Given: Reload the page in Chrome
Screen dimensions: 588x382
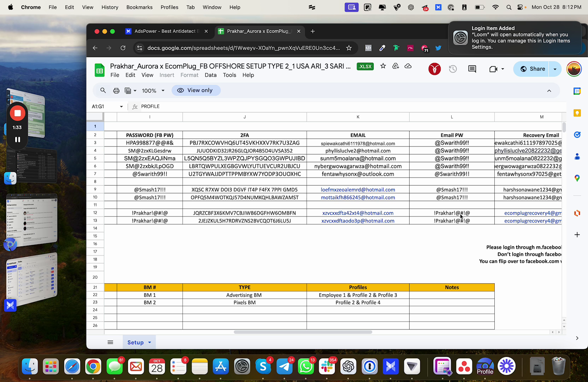Looking at the screenshot, I should (123, 48).
